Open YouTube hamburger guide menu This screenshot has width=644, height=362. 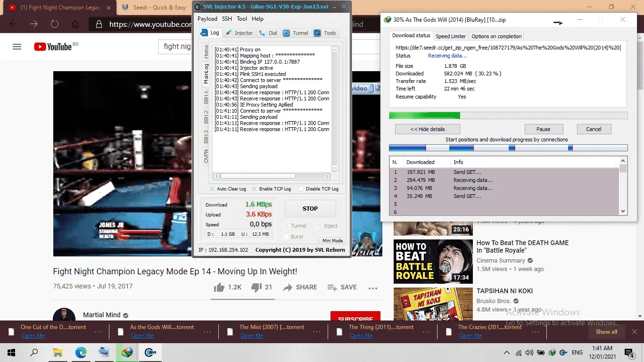tap(17, 47)
